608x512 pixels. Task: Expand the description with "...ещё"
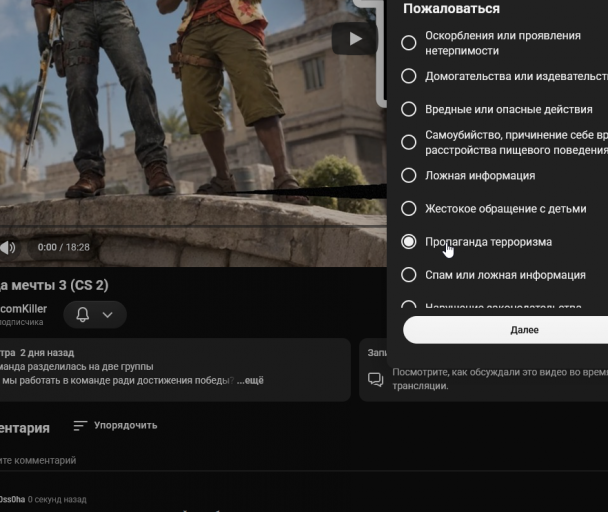[250, 381]
